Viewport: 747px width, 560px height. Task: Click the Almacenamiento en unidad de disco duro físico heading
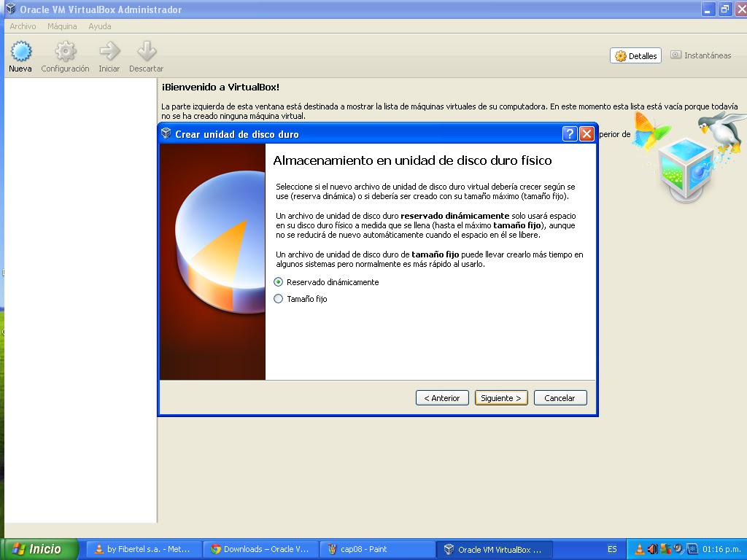(x=413, y=160)
